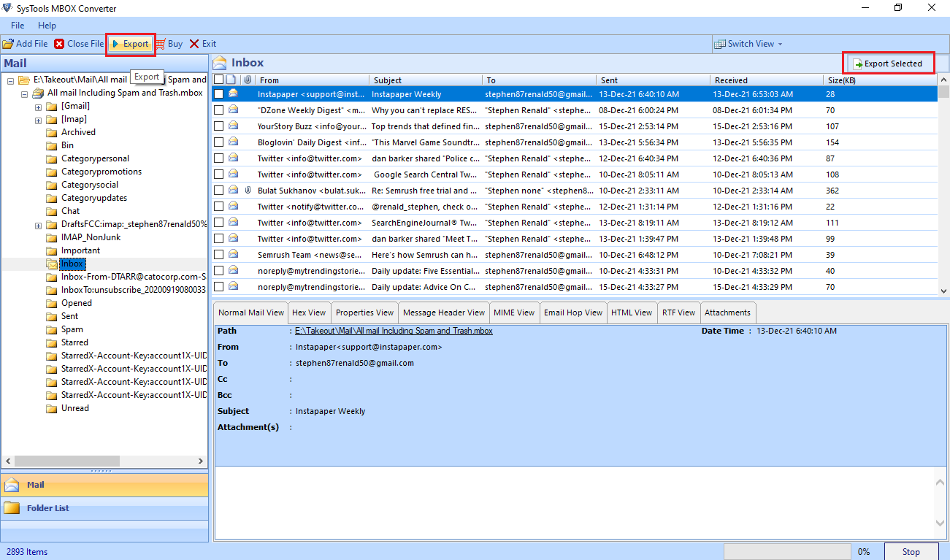Select the Bin folder
Image resolution: width=950 pixels, height=560 pixels.
click(x=67, y=145)
